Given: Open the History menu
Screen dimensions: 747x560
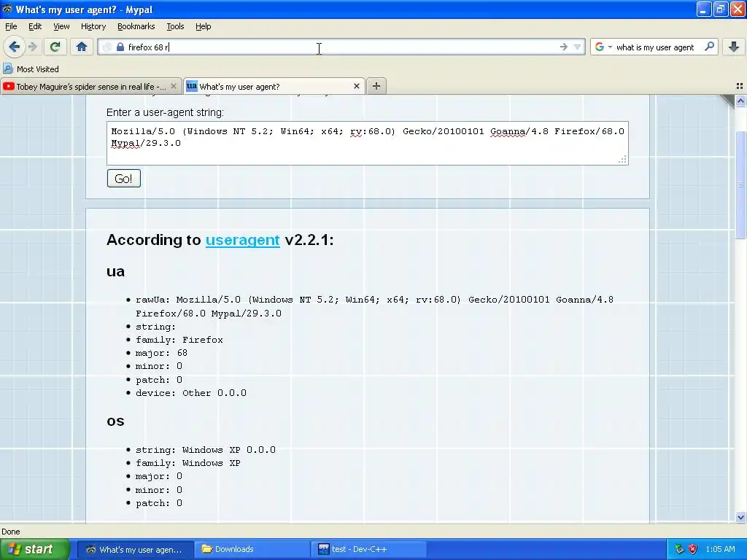Looking at the screenshot, I should (93, 26).
